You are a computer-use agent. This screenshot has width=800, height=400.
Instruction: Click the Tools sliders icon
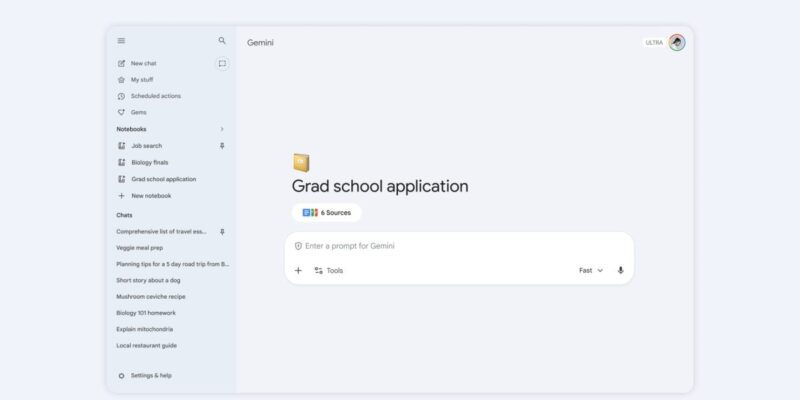tap(319, 270)
